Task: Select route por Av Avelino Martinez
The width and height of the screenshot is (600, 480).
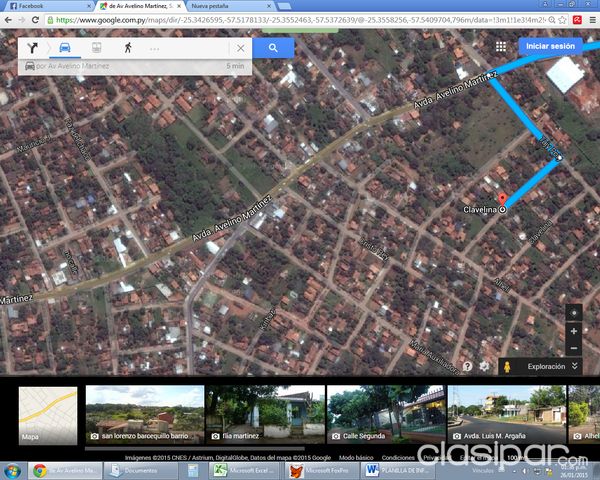Action: [135, 66]
